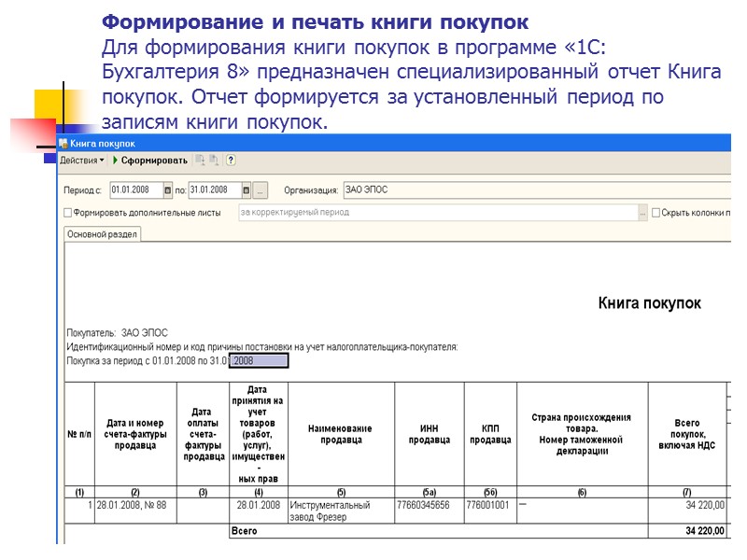747x560 pixels.
Task: Click the column number (5б) cell
Action: coord(490,492)
